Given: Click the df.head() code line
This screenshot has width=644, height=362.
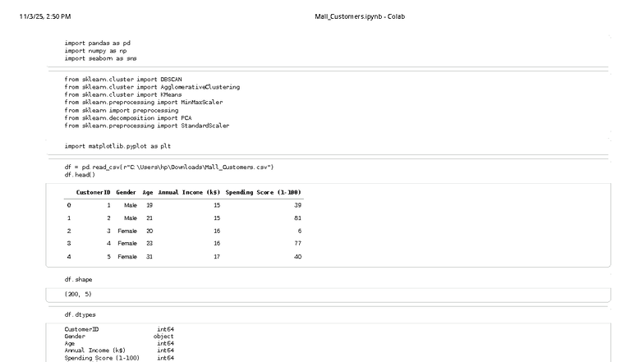Looking at the screenshot, I should [80, 174].
